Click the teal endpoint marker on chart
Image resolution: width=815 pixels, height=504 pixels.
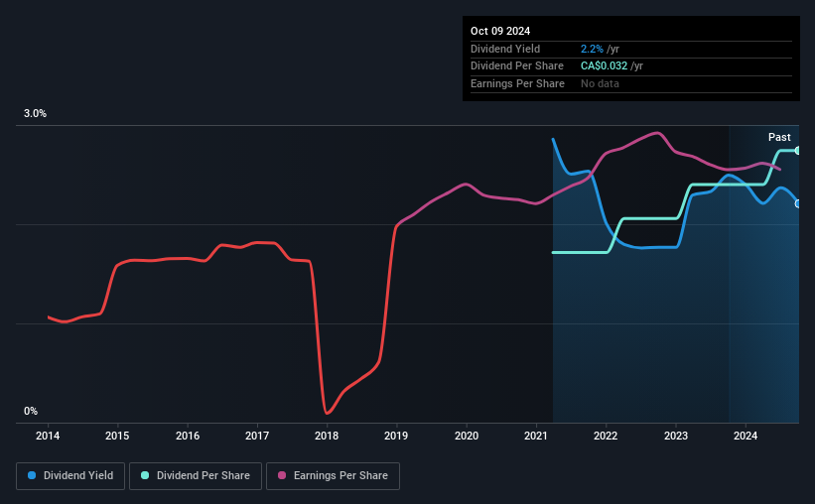pos(797,151)
